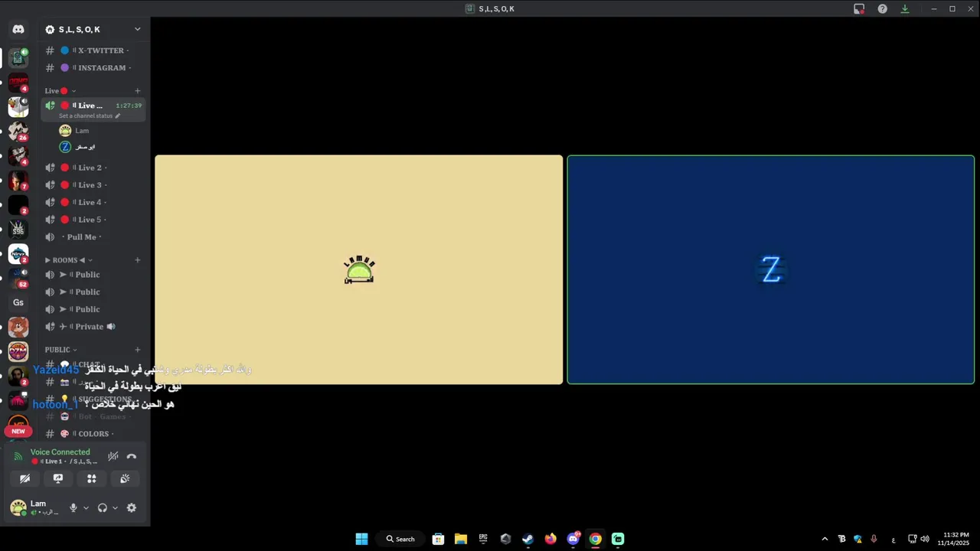Join the Pull Me voice channel
Viewport: 980px width, 551px height.
(x=93, y=237)
